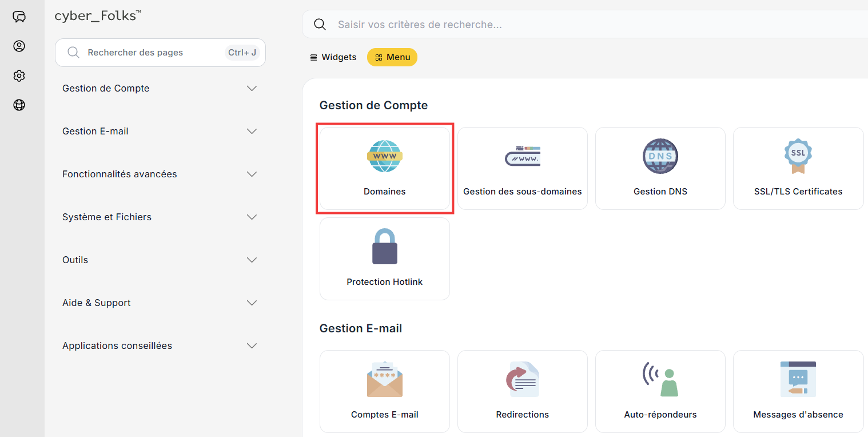The height and width of the screenshot is (437, 868).
Task: Click the cyber_Folks logo
Action: click(x=98, y=16)
